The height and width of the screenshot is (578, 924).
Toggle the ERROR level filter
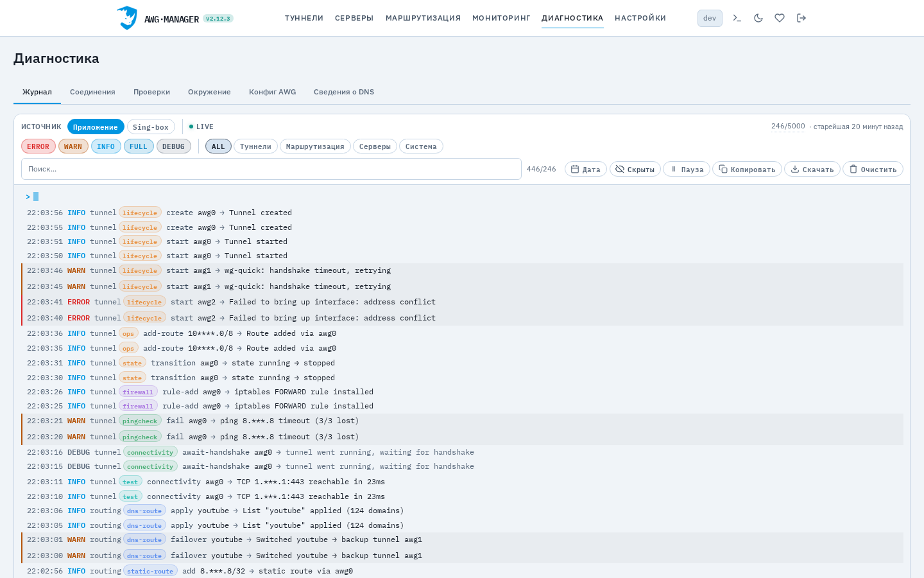38,146
